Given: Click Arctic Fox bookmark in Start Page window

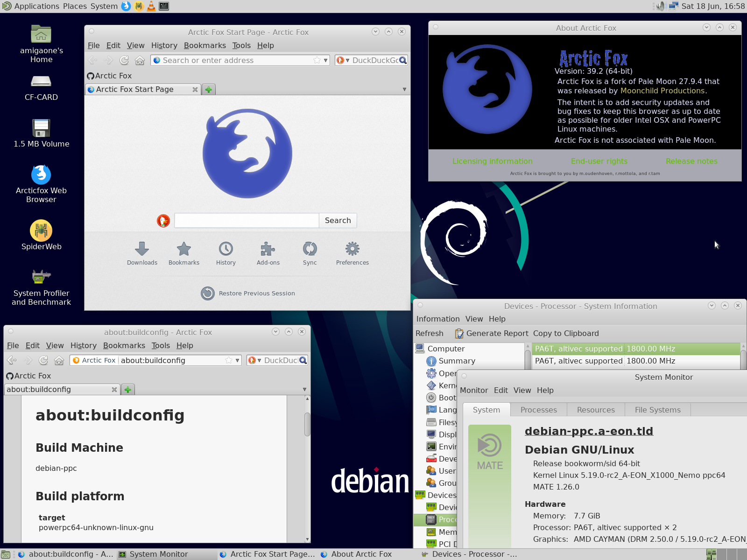Looking at the screenshot, I should (109, 76).
